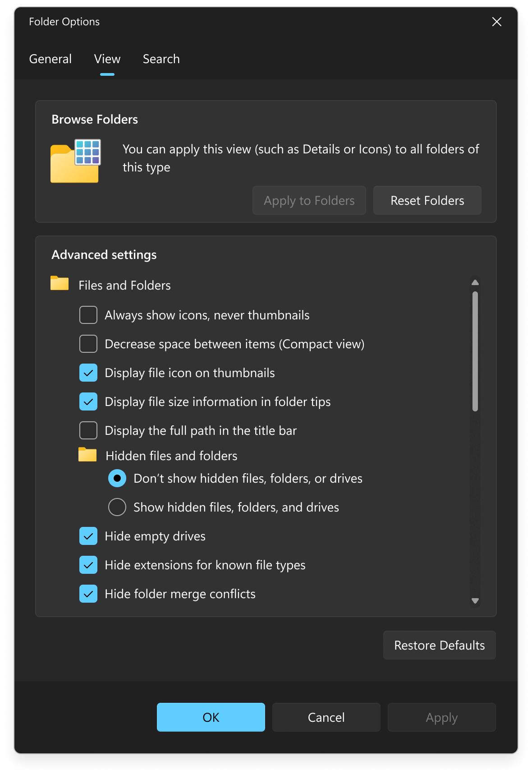Click Restore Defaults button
The height and width of the screenshot is (775, 532).
click(x=440, y=645)
